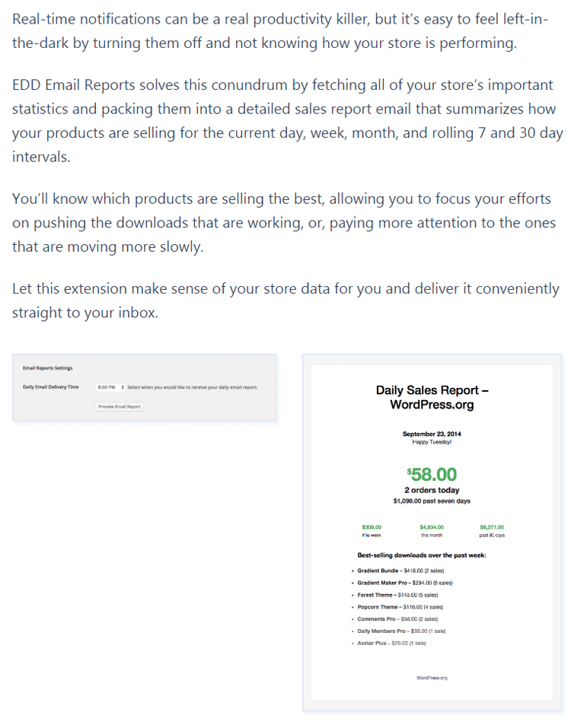Select the Daily Members Pro entry

[401, 631]
